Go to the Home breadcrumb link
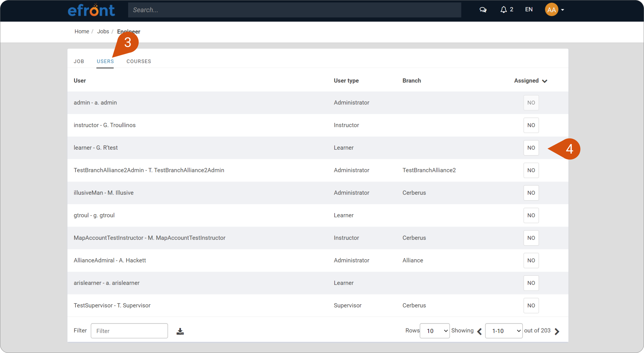644x353 pixels. pos(82,31)
